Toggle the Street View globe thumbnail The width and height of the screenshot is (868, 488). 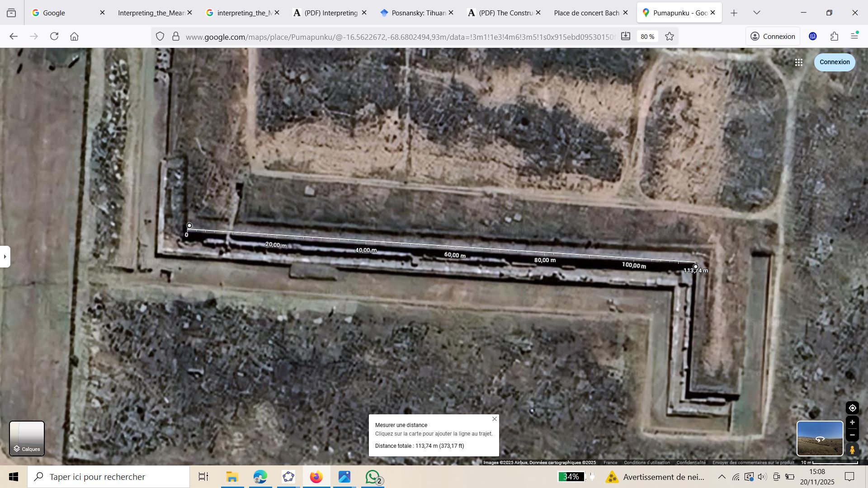pyautogui.click(x=820, y=438)
